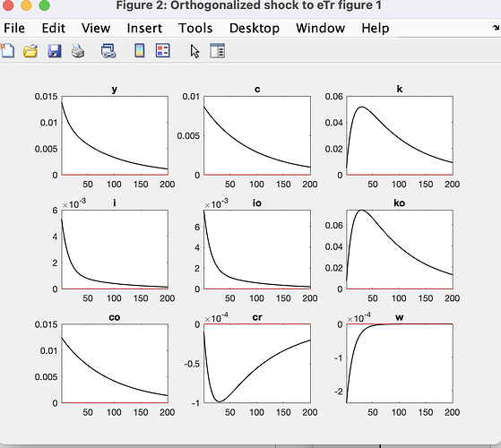Open the Property Inspector icon
Viewport: 501px width, 448px height.
point(218,51)
